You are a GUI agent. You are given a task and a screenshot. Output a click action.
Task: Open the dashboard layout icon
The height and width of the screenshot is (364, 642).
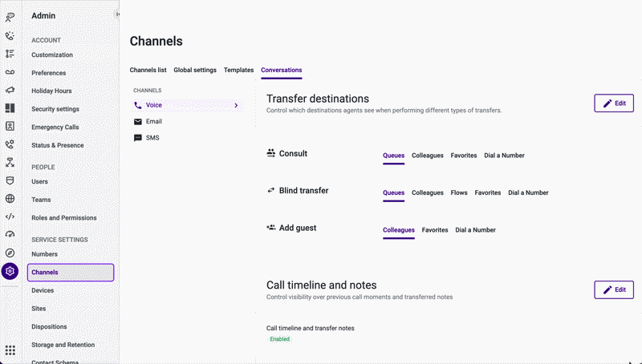(10, 108)
